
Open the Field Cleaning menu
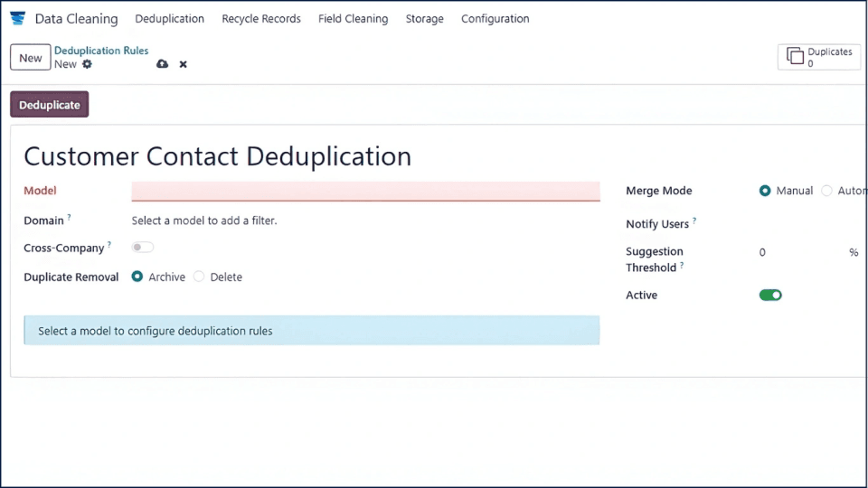[354, 19]
